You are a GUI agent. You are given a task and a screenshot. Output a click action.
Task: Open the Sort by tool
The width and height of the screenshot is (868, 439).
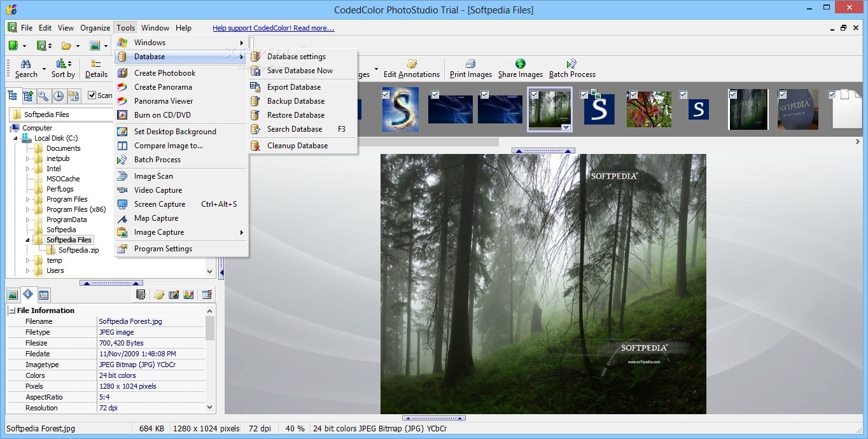click(63, 69)
